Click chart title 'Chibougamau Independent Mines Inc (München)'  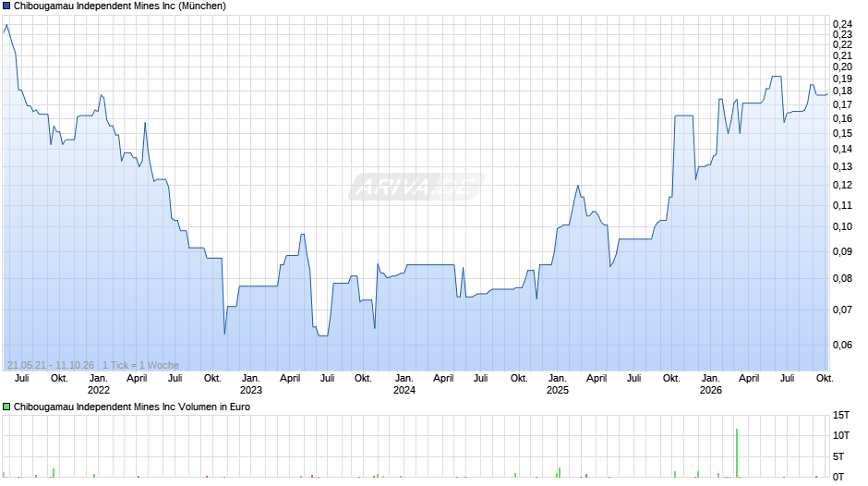[119, 6]
